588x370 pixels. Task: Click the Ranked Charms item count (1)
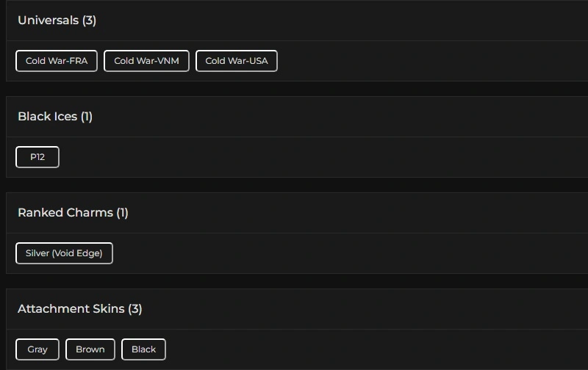point(122,213)
